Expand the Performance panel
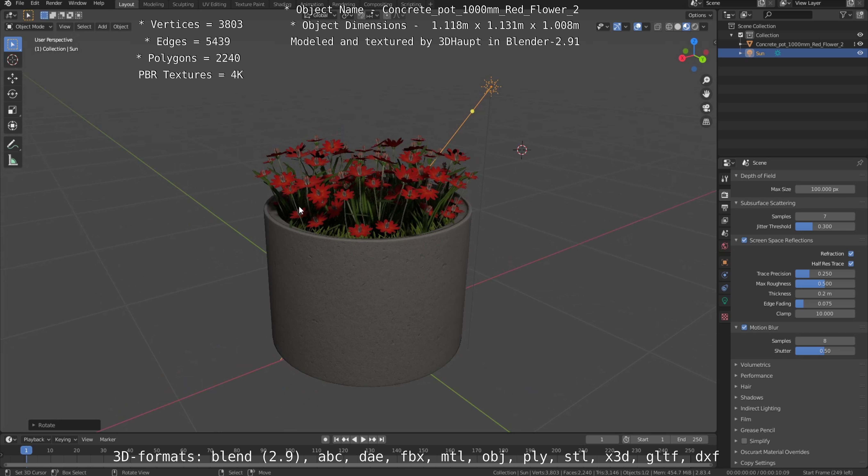This screenshot has width=868, height=476. (x=756, y=376)
